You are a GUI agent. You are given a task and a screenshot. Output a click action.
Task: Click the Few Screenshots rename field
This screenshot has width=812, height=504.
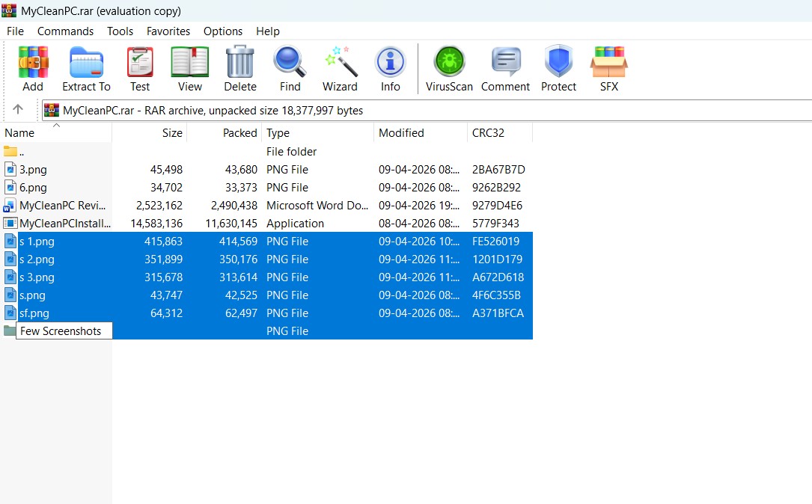tap(64, 331)
